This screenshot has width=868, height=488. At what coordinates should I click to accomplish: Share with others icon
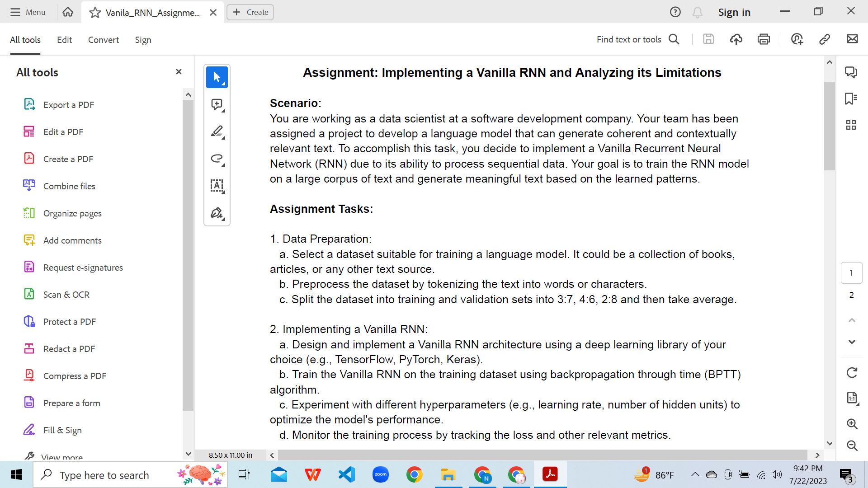[x=797, y=39]
